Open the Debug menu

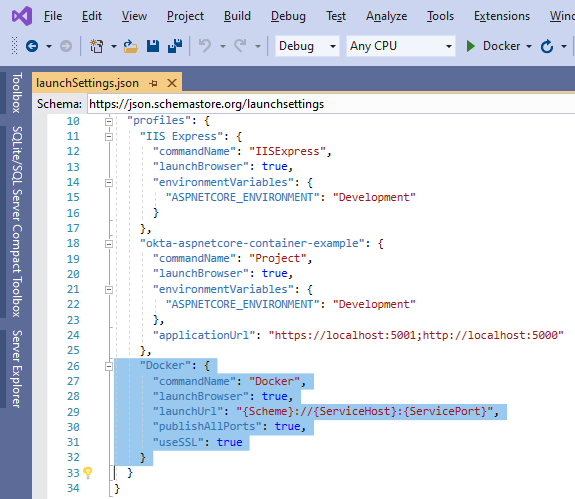tap(288, 16)
